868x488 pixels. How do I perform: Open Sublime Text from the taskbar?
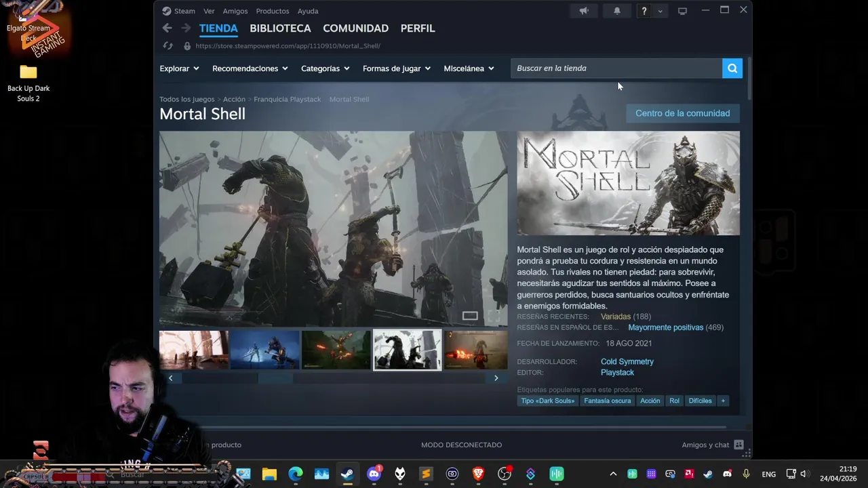pos(426,474)
